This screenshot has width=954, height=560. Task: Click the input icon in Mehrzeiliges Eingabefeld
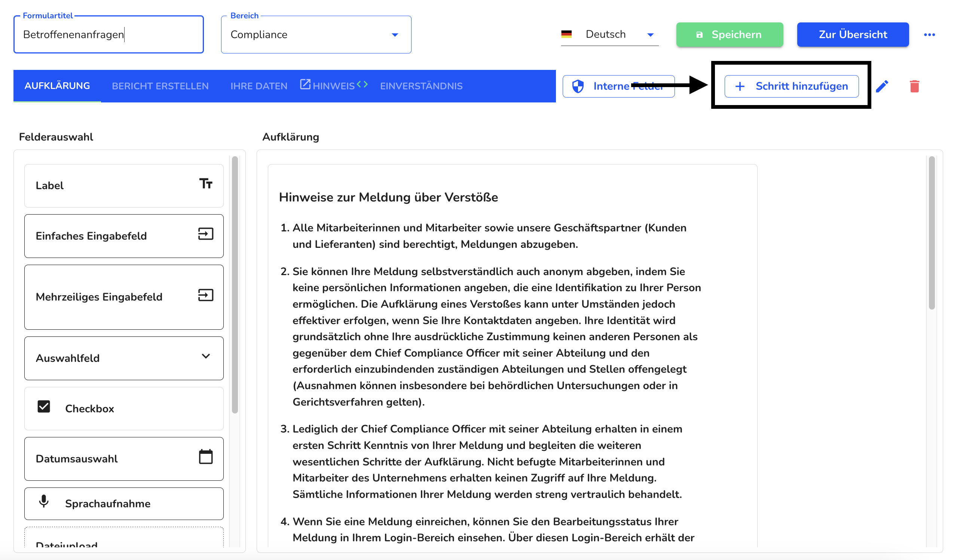point(205,295)
